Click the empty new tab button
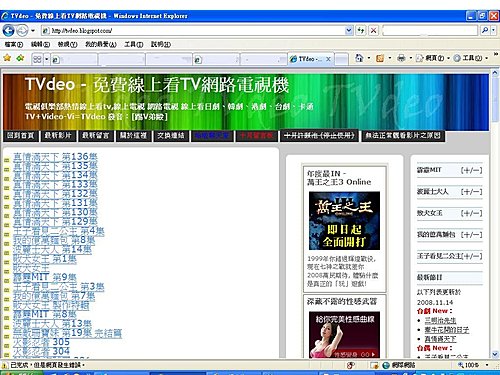The height and width of the screenshot is (375, 500). (x=341, y=59)
